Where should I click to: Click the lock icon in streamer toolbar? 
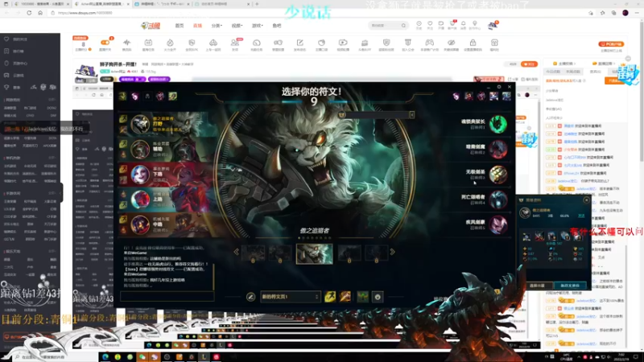[x=473, y=43]
